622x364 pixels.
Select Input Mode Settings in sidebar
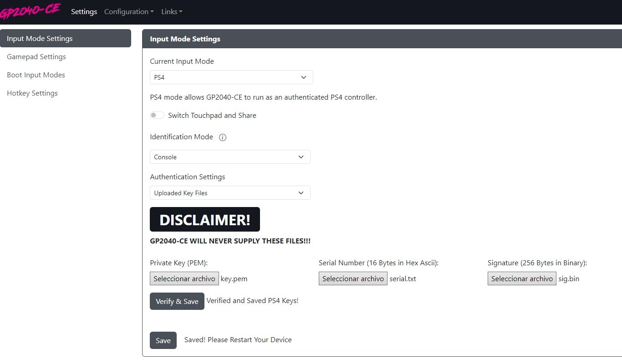tap(66, 39)
